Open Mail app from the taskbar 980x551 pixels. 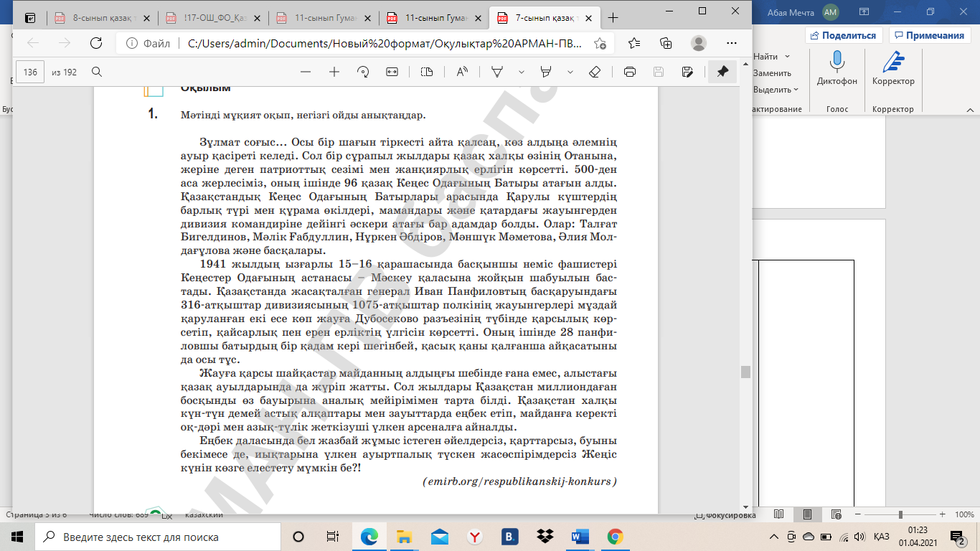440,537
